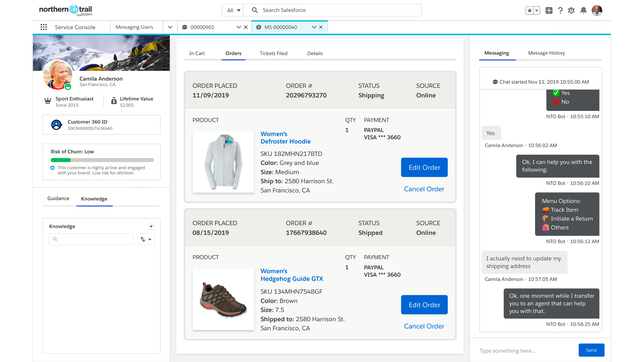Click the Favorites star icon
Image resolution: width=644 pixels, height=362 pixels.
coord(529,10)
